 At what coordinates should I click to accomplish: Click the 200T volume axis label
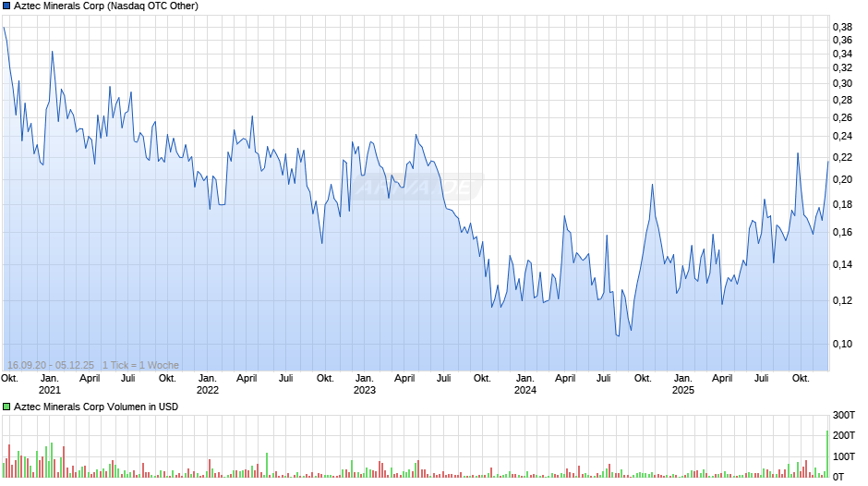pos(844,435)
